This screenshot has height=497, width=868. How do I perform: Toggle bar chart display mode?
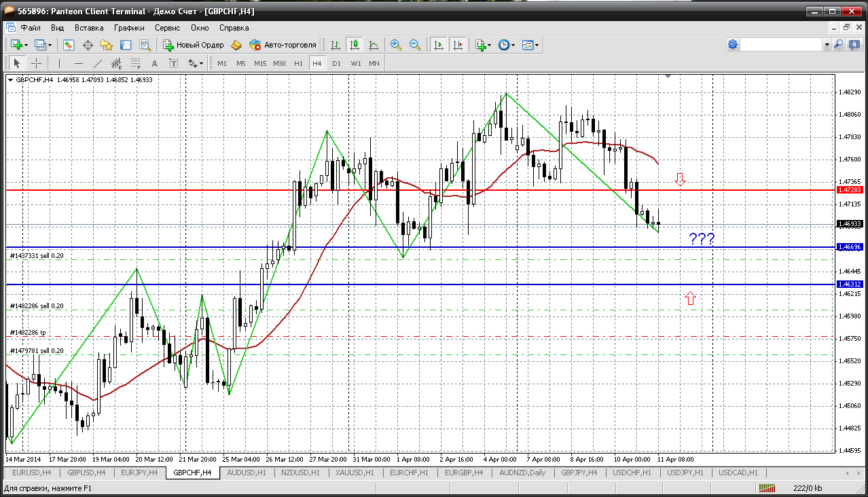click(x=336, y=45)
